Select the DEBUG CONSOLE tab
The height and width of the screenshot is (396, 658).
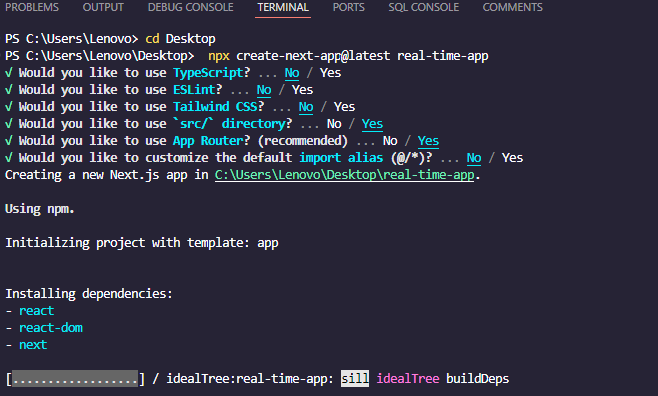tap(191, 8)
